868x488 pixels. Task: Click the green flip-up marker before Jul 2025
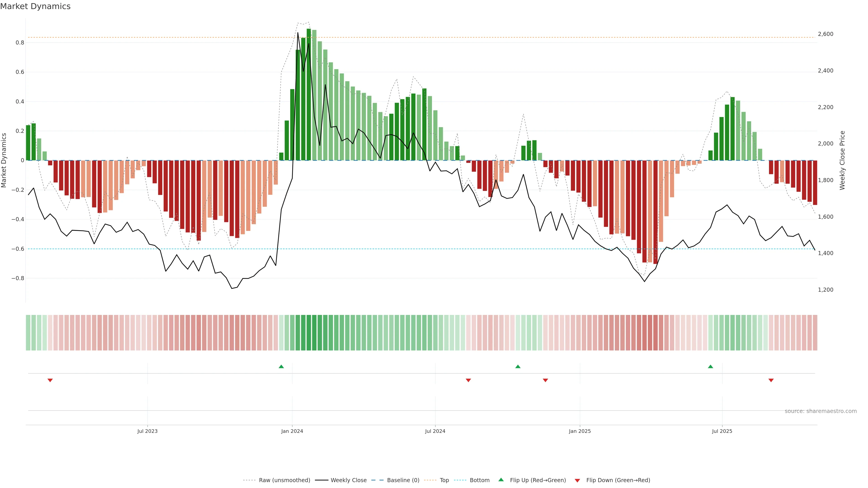710,366
